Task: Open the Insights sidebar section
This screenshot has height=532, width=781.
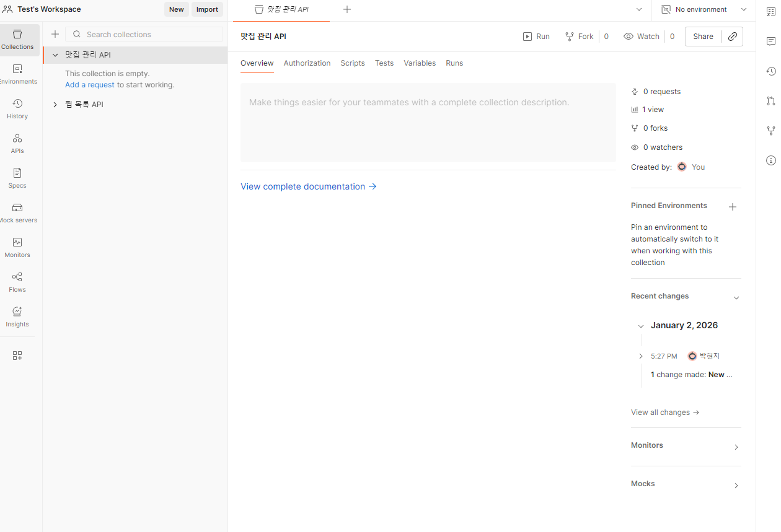Action: pos(17,317)
